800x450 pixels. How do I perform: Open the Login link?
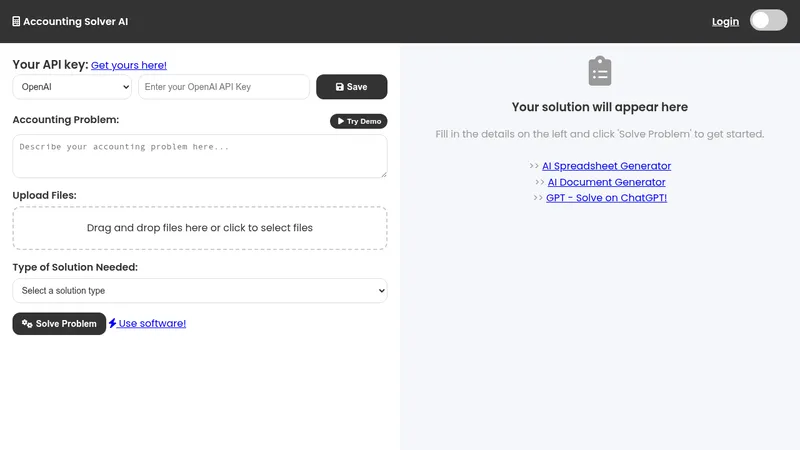725,21
